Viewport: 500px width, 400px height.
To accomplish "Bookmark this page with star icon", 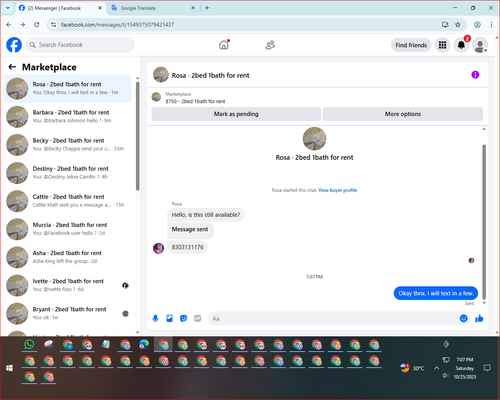I will click(x=458, y=24).
